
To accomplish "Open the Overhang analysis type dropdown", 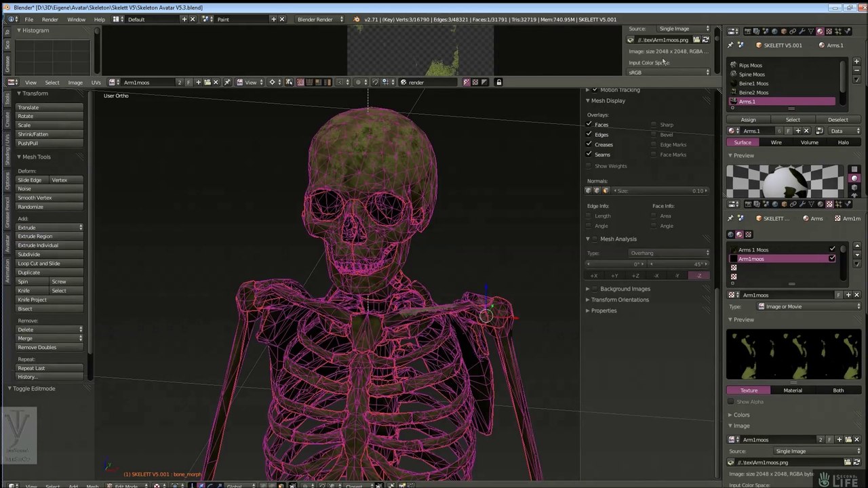I will click(x=669, y=253).
